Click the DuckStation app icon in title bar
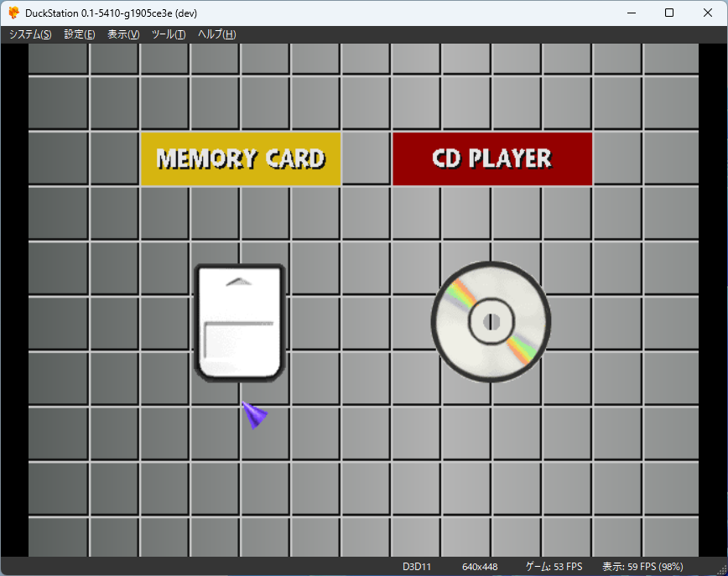 14,13
